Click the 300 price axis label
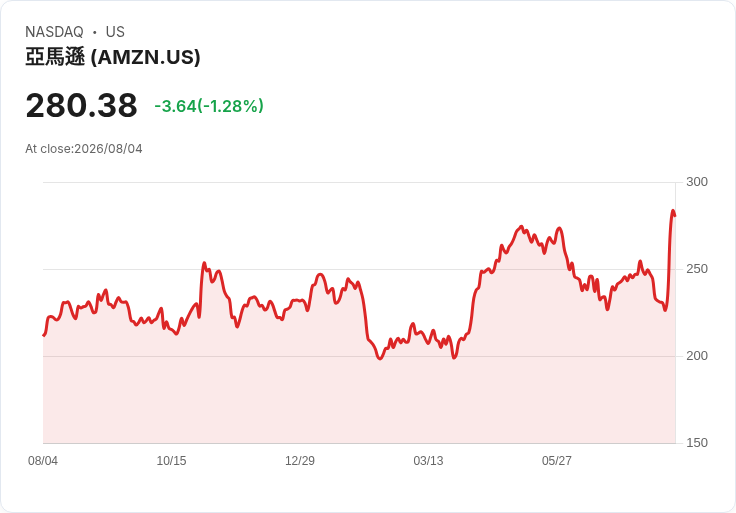This screenshot has height=513, width=736. coord(697,182)
